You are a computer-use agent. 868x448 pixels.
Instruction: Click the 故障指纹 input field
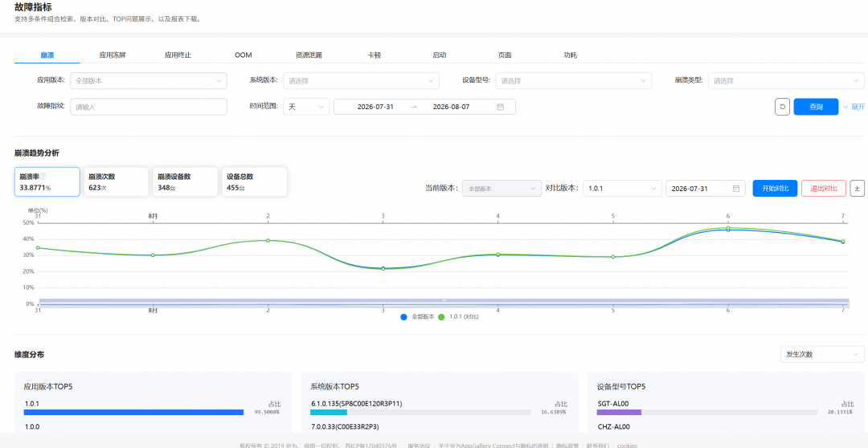click(x=149, y=107)
